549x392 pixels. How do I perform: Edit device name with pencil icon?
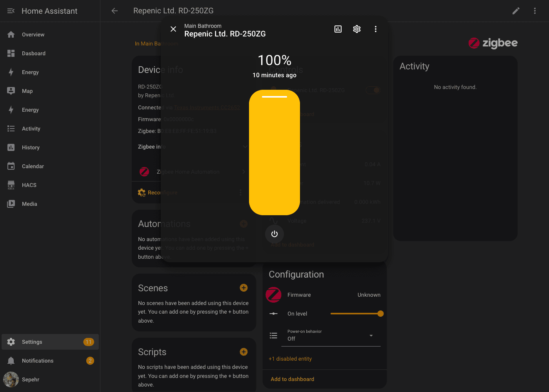pos(516,11)
